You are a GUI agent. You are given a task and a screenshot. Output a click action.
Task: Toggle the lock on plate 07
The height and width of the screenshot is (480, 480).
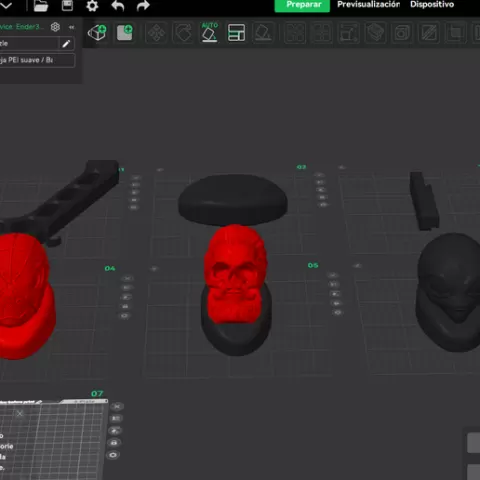point(114,443)
